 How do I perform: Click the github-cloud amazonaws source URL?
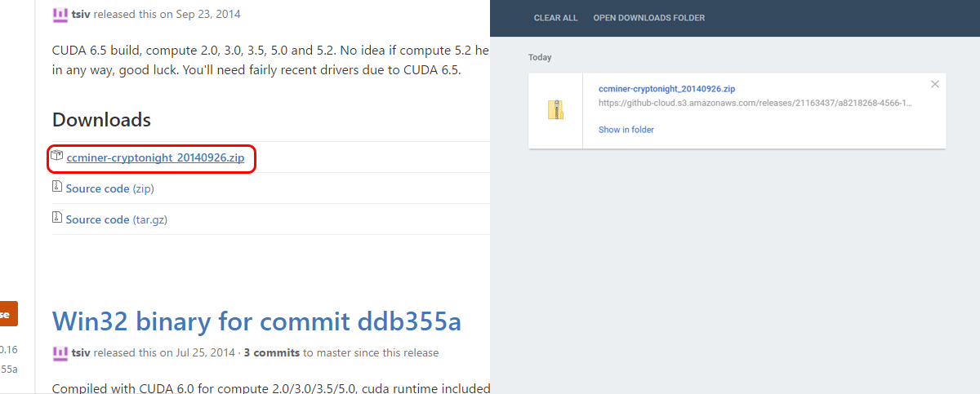click(755, 104)
